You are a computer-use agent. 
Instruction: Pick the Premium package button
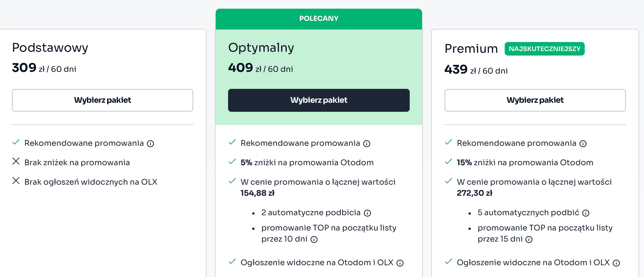535,100
